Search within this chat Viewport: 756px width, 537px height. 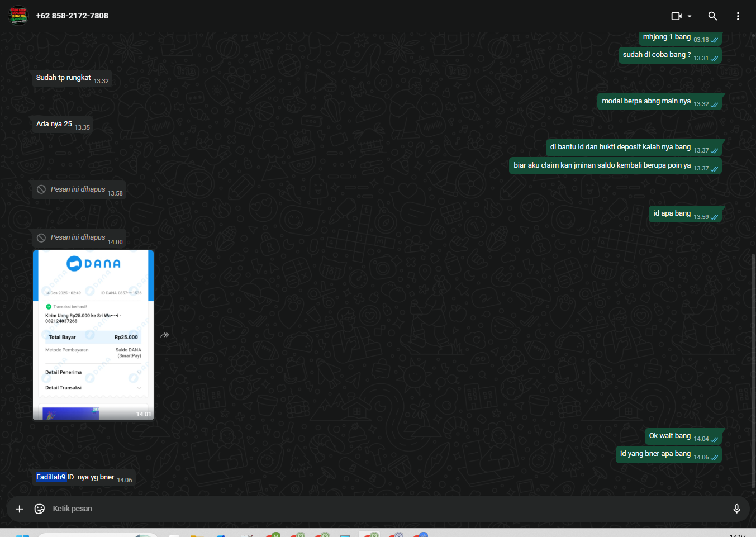click(x=712, y=16)
